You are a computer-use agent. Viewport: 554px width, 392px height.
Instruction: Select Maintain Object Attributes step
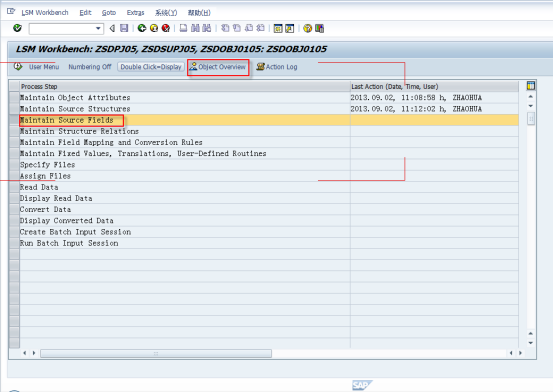click(x=184, y=98)
